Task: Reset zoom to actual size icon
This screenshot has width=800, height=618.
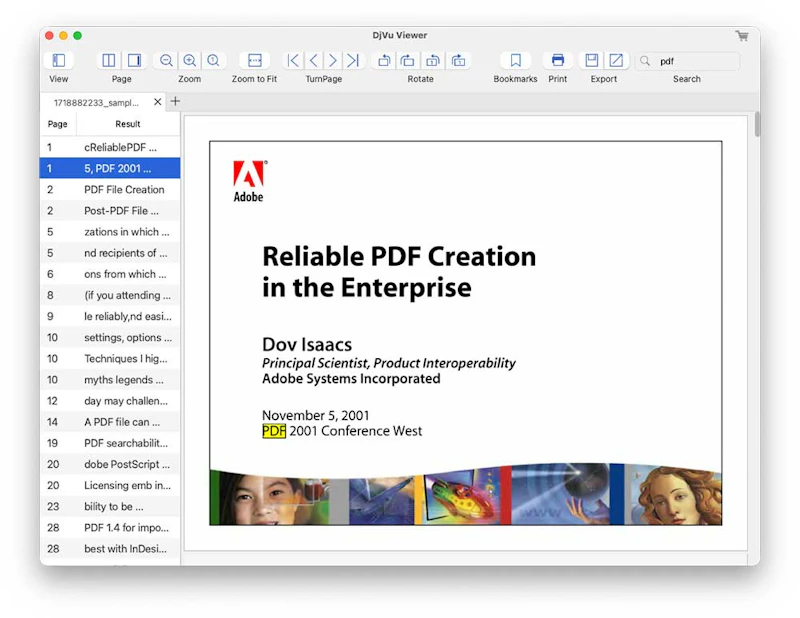Action: pos(213,61)
